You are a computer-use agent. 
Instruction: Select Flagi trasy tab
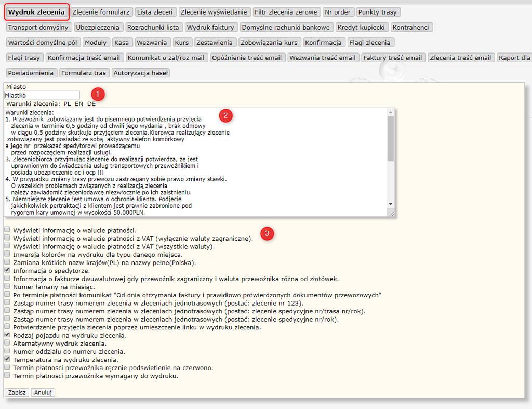24,58
